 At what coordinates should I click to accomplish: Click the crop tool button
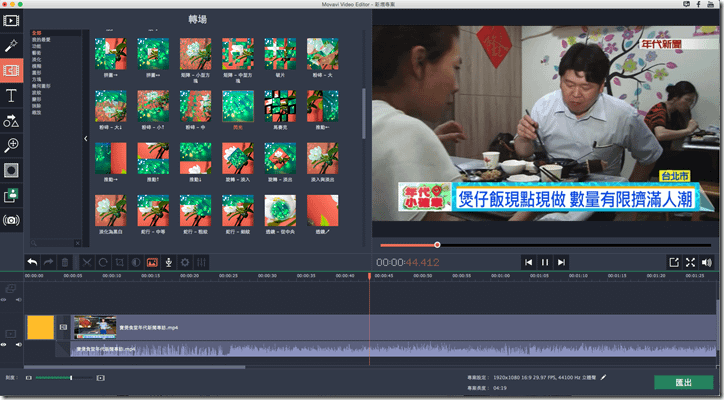[x=120, y=262]
